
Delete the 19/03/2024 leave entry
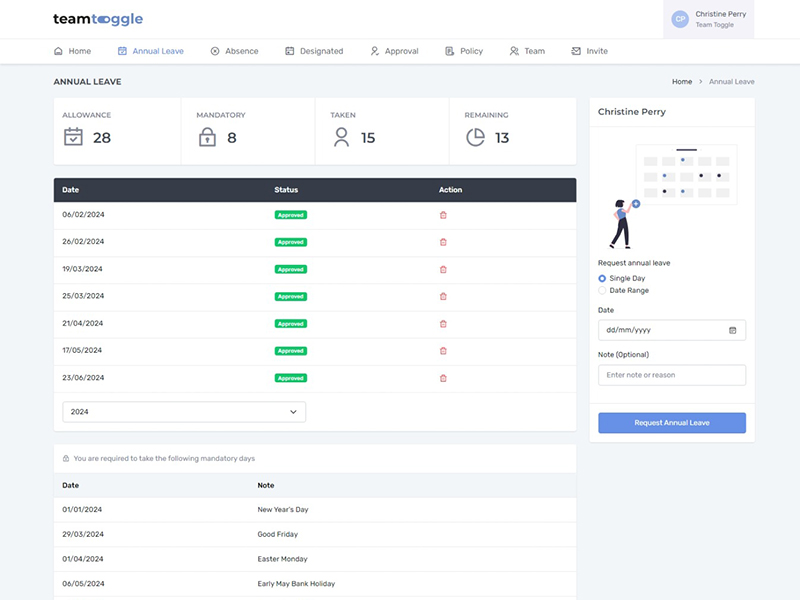click(x=443, y=269)
